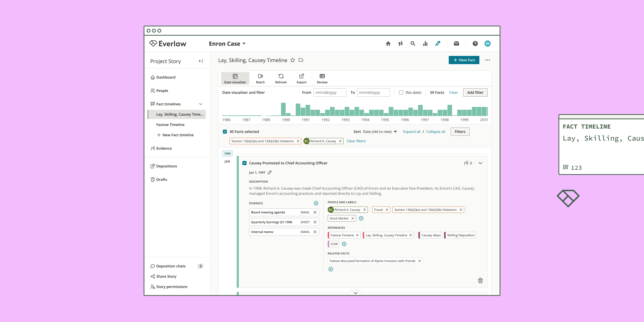Collapse the Project Story sidebar
The width and height of the screenshot is (644, 322).
click(x=201, y=61)
